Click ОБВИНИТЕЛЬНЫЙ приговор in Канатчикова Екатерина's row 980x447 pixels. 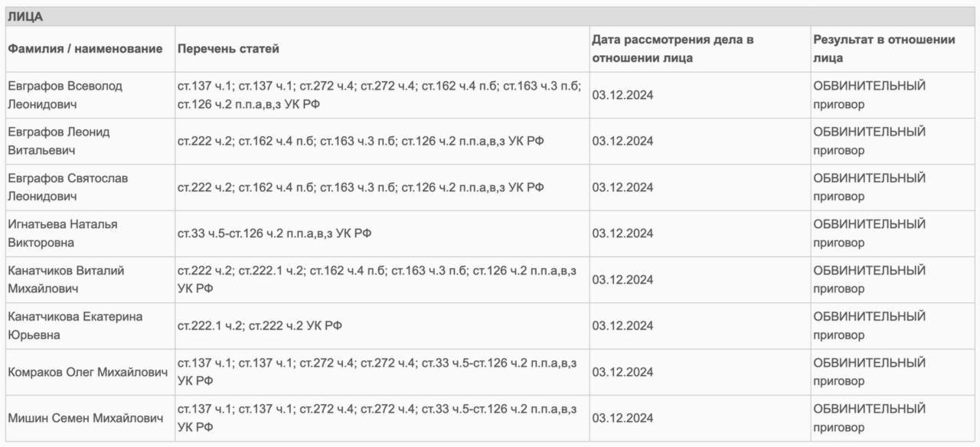tap(869, 326)
